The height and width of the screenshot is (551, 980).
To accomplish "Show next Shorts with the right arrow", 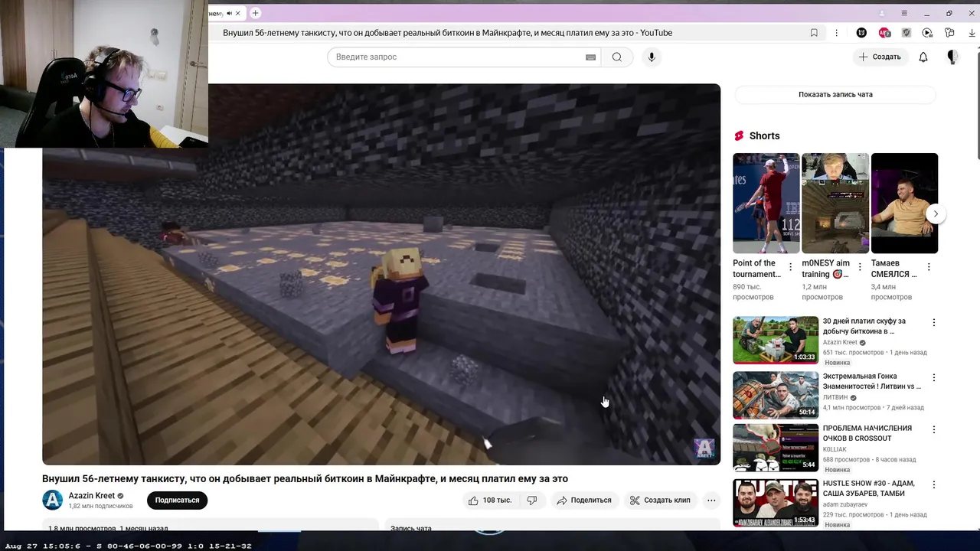I will (936, 214).
